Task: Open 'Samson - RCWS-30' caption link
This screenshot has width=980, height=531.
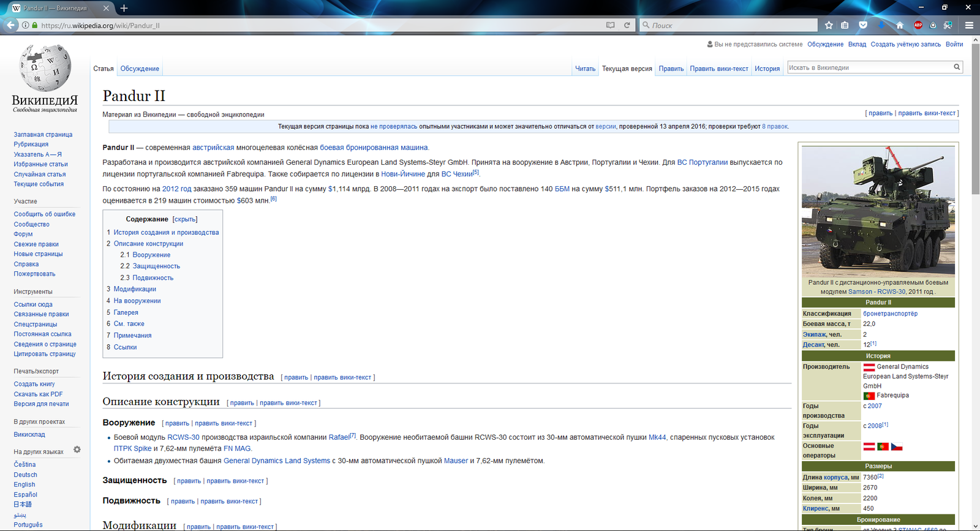Action: [876, 292]
